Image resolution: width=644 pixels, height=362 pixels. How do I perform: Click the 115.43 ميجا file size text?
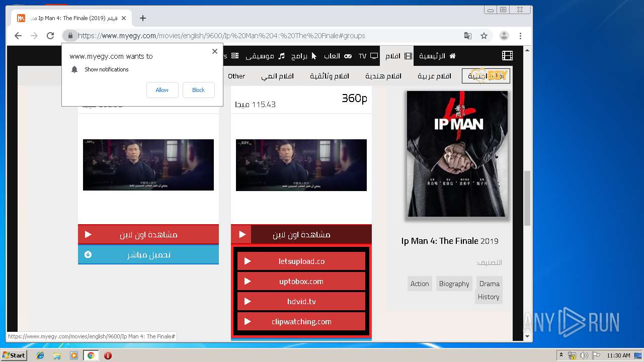coord(255,105)
